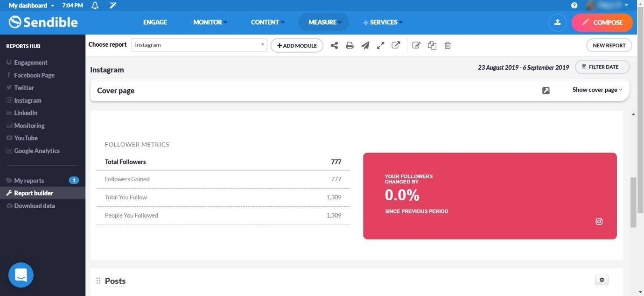Open the chat support bubble

[21, 275]
